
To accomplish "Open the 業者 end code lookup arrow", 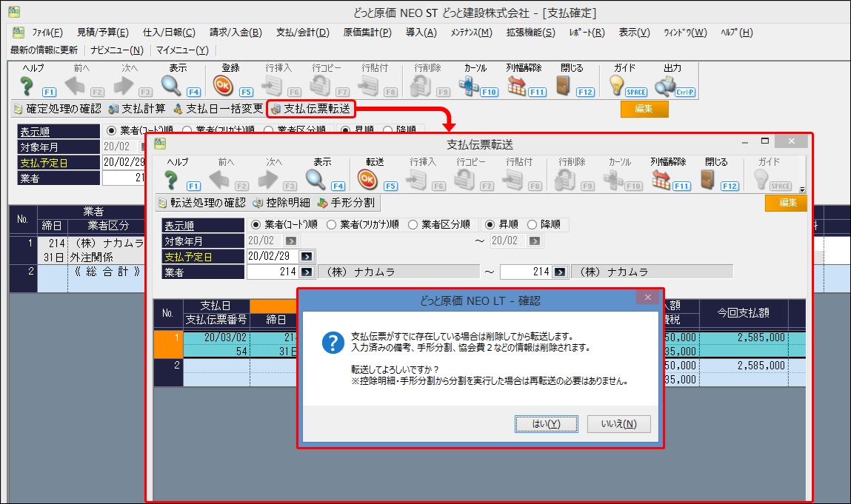I will 559,272.
